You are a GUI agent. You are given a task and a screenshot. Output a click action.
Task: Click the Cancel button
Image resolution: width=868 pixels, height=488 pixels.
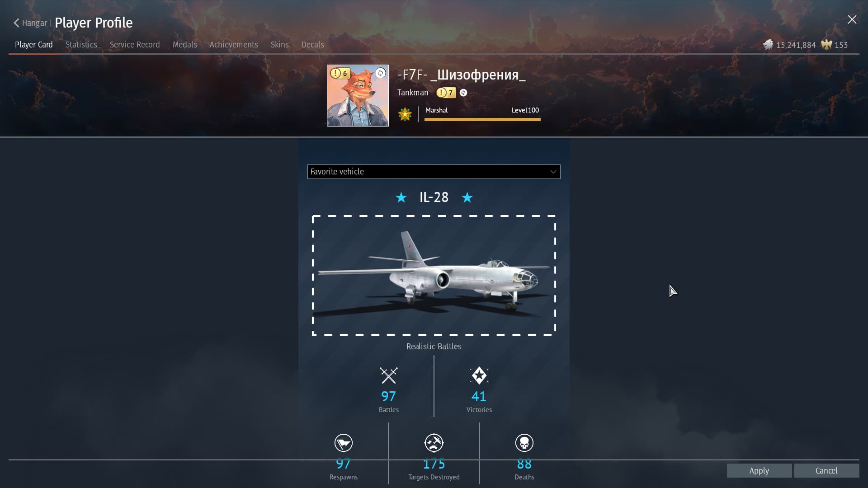[826, 470]
